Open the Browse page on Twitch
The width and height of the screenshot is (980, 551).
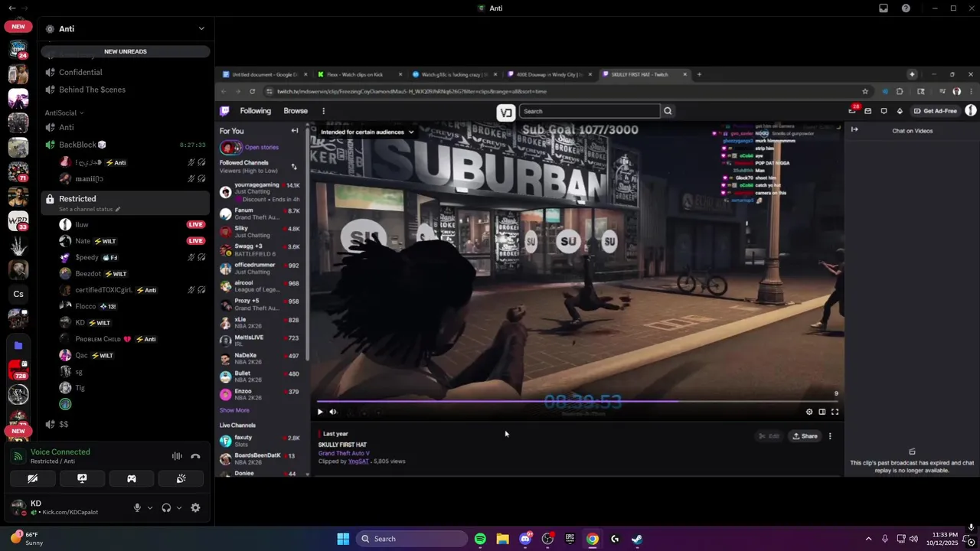296,111
